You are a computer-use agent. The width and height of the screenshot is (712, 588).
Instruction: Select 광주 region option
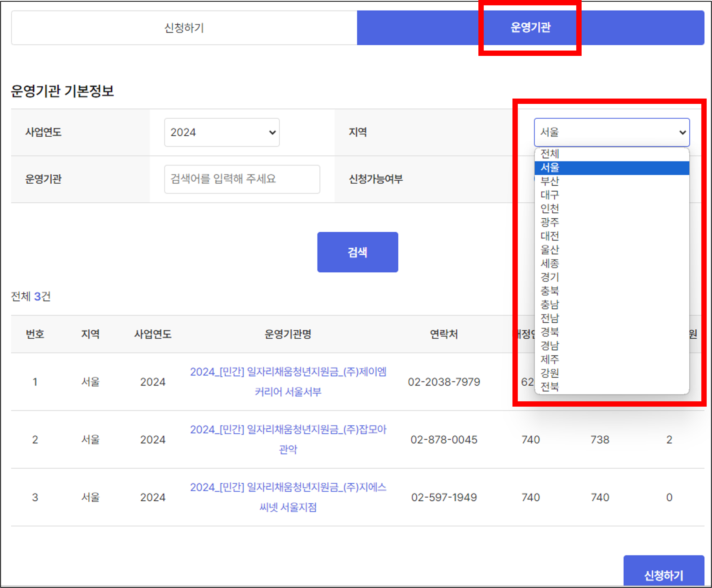(x=550, y=222)
